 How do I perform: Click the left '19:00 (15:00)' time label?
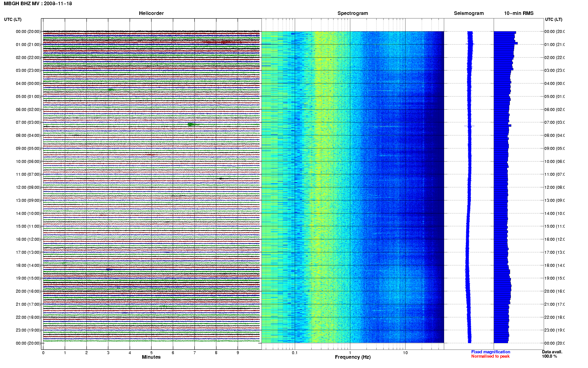click(x=28, y=278)
